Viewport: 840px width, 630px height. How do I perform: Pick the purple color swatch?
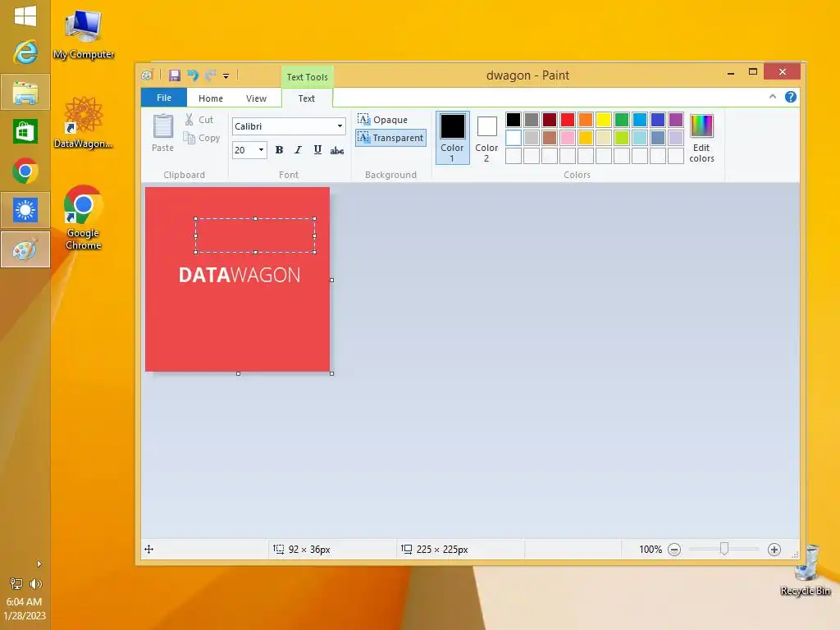676,120
